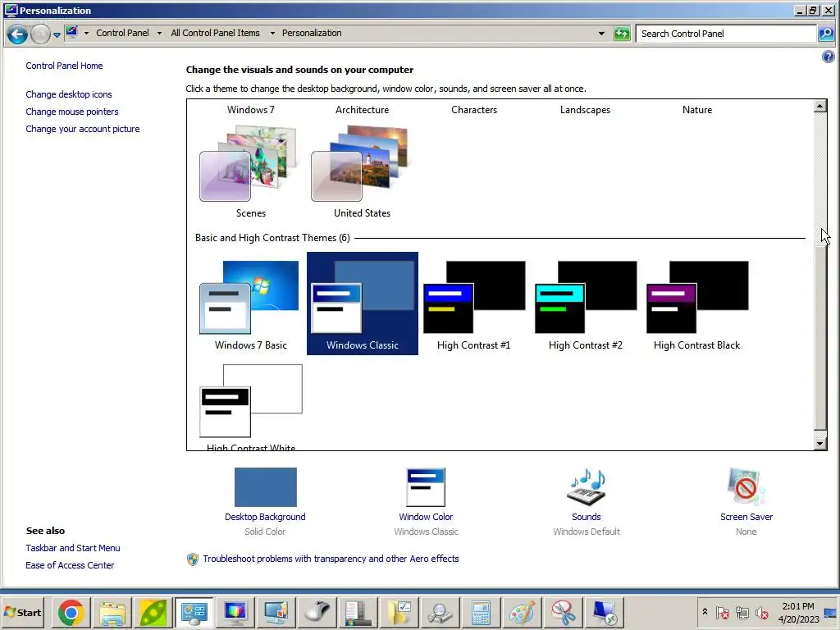Click the Refresh button next to address bar
The image size is (840, 630).
tap(622, 34)
